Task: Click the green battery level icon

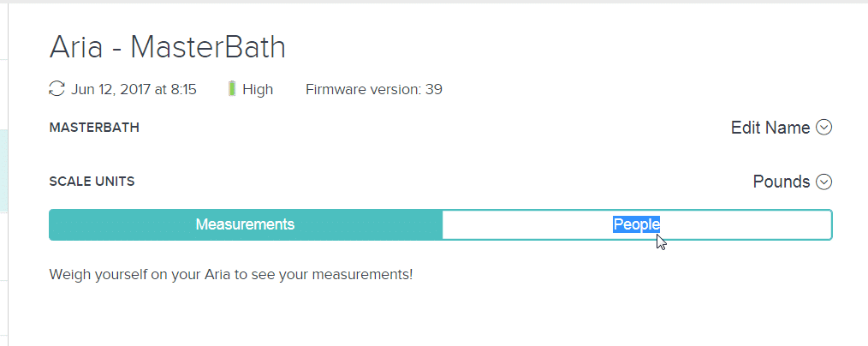Action: 232,89
